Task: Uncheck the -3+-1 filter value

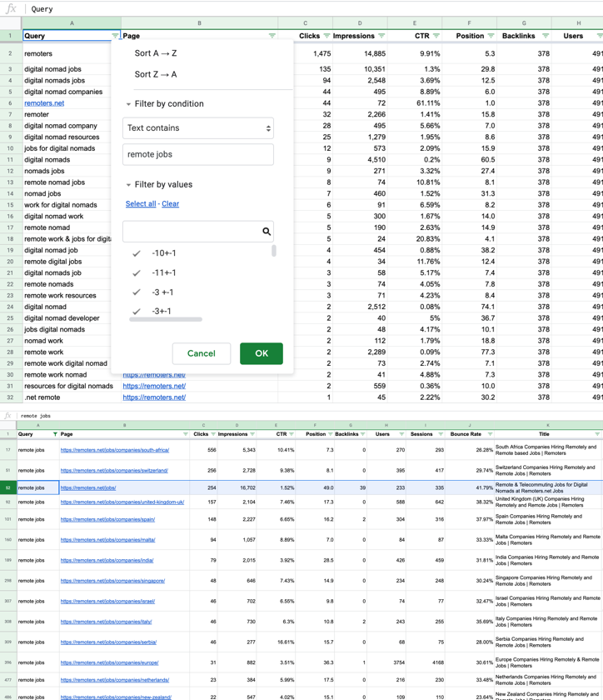Action: pyautogui.click(x=137, y=311)
